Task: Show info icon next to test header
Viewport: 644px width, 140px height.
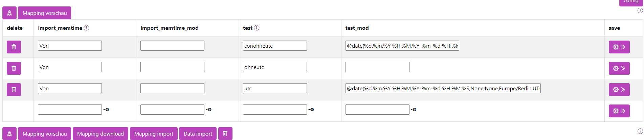Action: pyautogui.click(x=257, y=28)
